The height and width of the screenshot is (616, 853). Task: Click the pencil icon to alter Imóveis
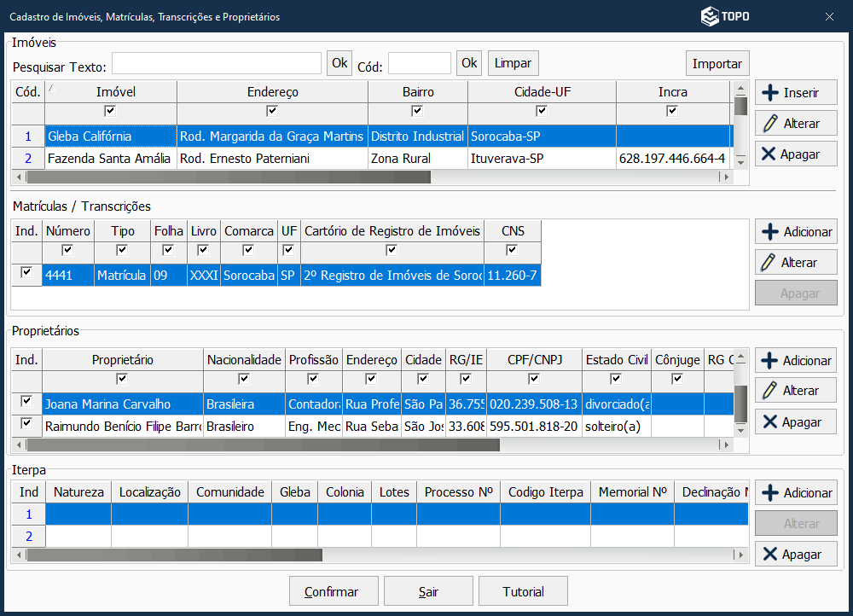[x=770, y=124]
